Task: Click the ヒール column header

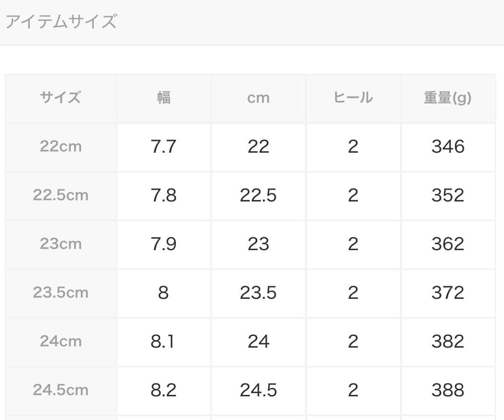Action: 353,98
